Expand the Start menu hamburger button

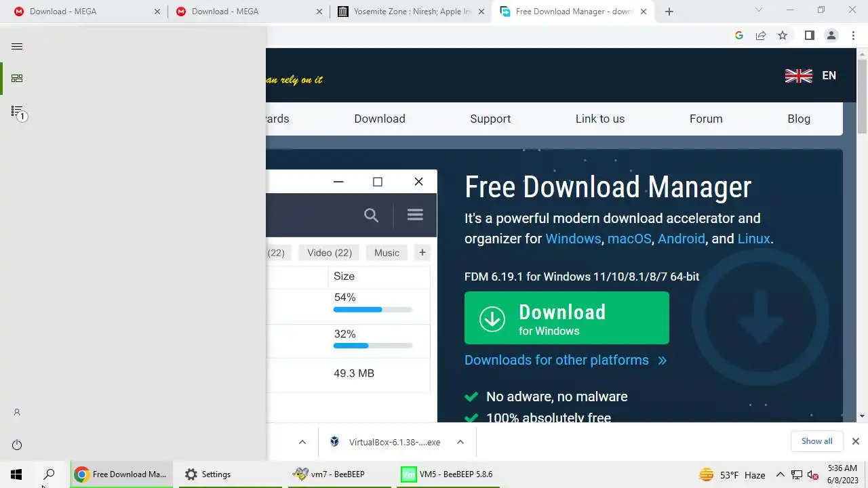17,46
